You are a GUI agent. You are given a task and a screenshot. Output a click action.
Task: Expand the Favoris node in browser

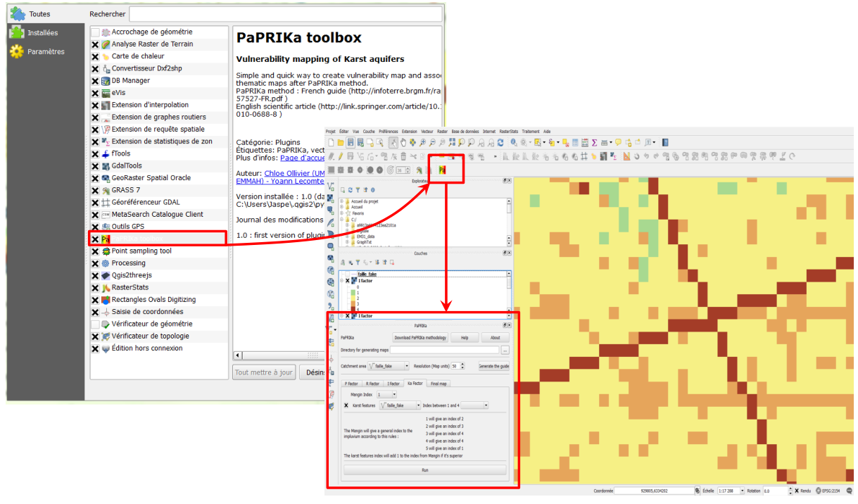[341, 213]
